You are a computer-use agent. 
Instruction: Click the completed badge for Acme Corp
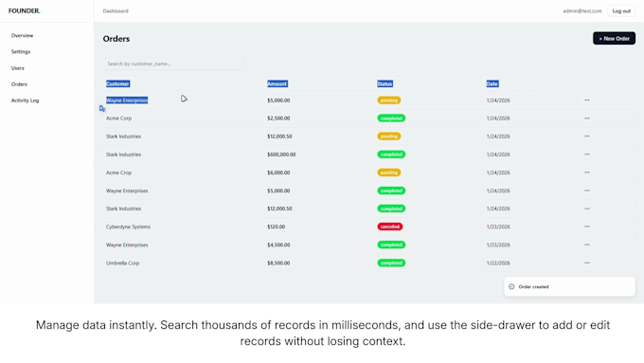pos(391,118)
